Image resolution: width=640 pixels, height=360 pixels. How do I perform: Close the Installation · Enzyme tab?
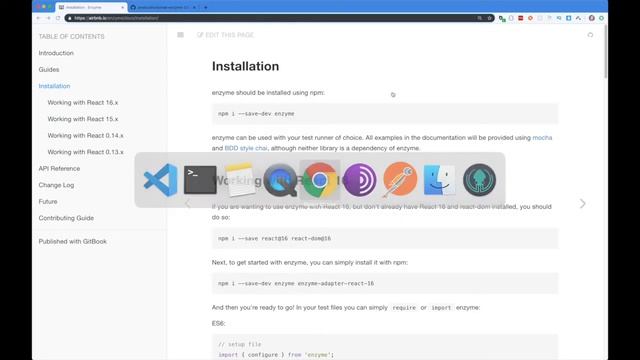pos(122,7)
